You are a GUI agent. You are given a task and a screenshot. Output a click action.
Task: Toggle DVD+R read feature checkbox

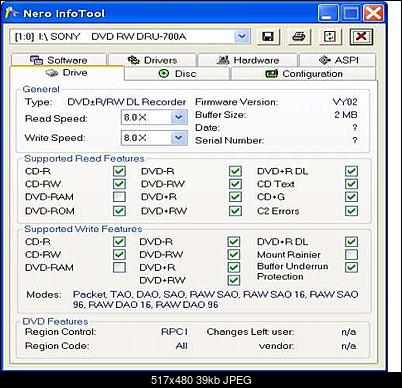click(x=235, y=197)
